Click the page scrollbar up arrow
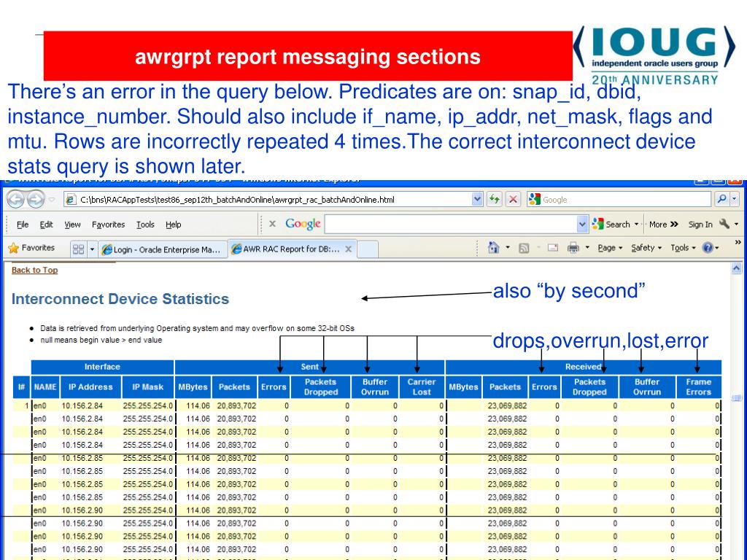747x560 pixels. click(736, 268)
